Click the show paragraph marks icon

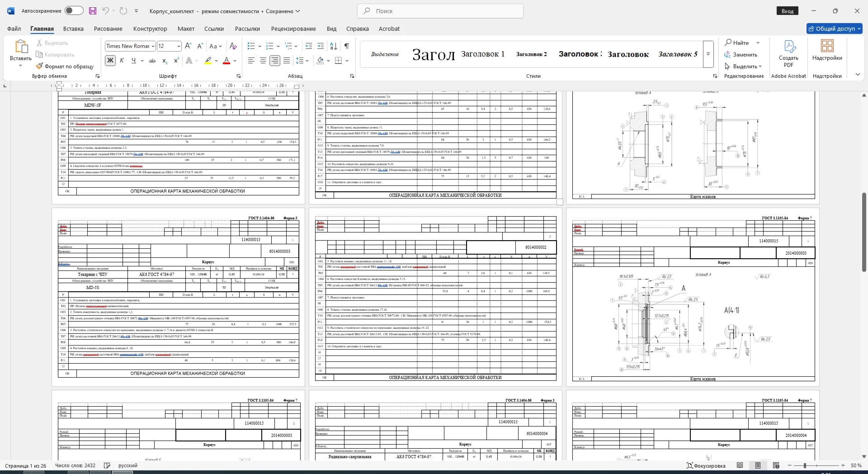tap(347, 46)
